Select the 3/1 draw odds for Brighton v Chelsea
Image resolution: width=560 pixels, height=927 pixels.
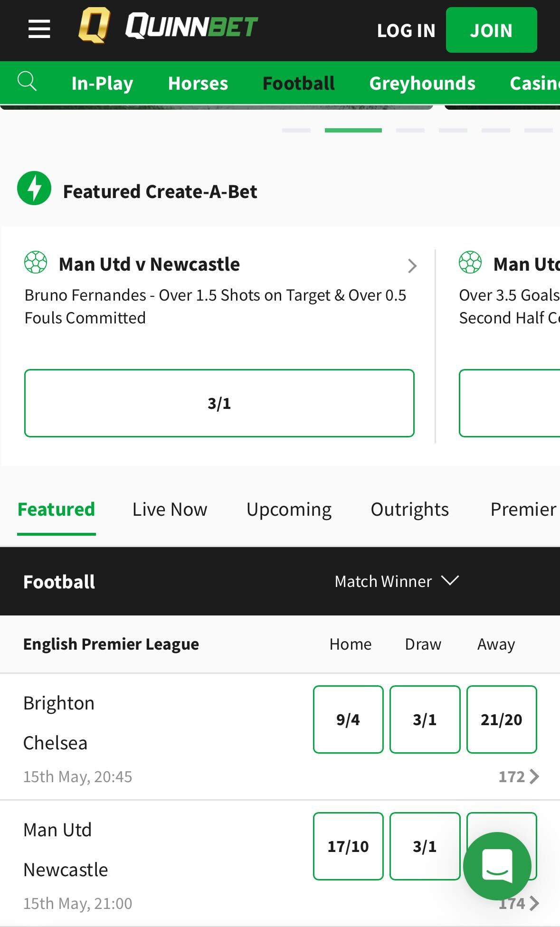[425, 719]
